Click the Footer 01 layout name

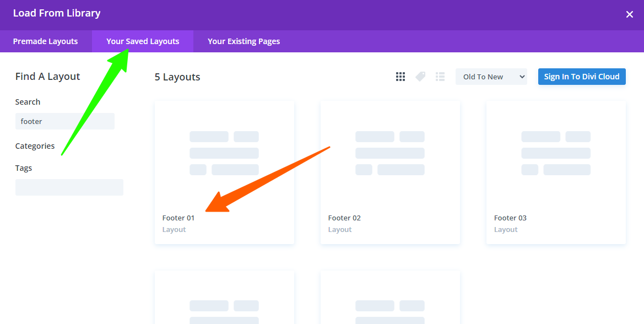tap(178, 218)
